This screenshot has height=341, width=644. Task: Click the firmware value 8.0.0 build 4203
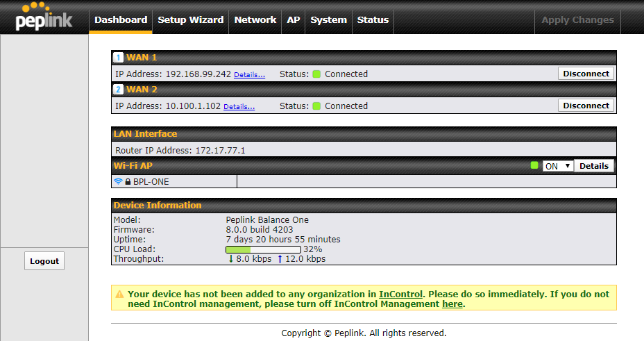260,230
